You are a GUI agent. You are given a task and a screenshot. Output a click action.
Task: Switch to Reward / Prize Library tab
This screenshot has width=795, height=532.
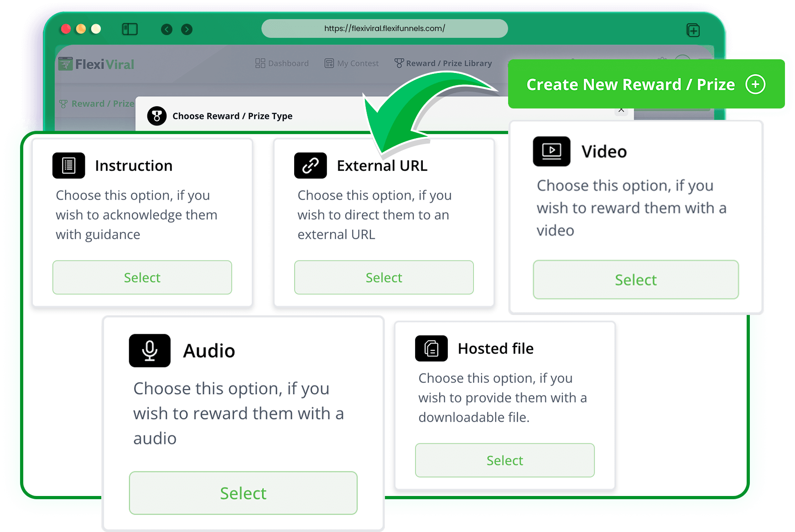tap(443, 63)
